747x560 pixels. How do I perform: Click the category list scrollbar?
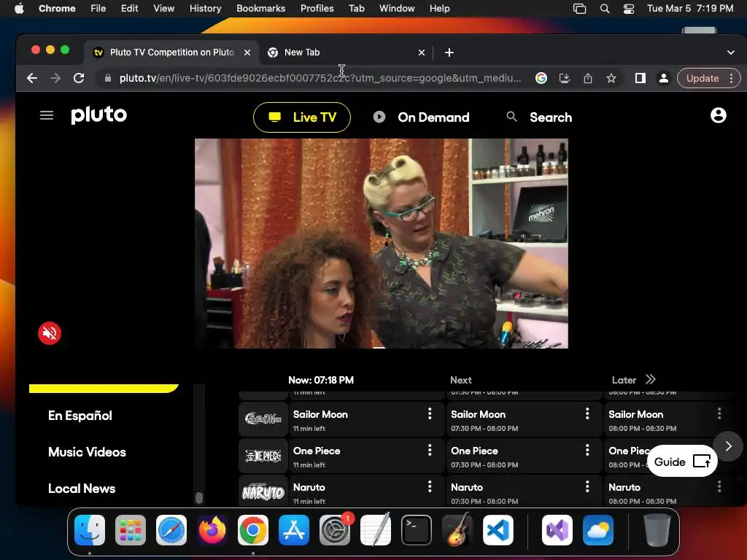(199, 497)
